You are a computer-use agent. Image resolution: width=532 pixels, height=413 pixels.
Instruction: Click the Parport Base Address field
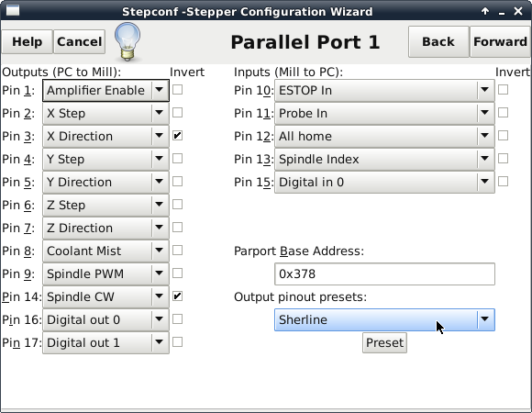click(384, 273)
